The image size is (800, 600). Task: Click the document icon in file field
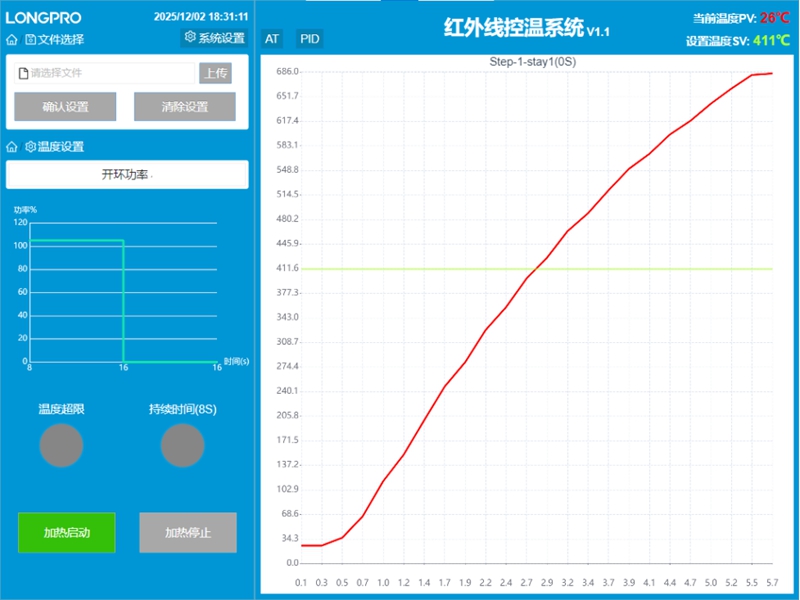(x=23, y=73)
